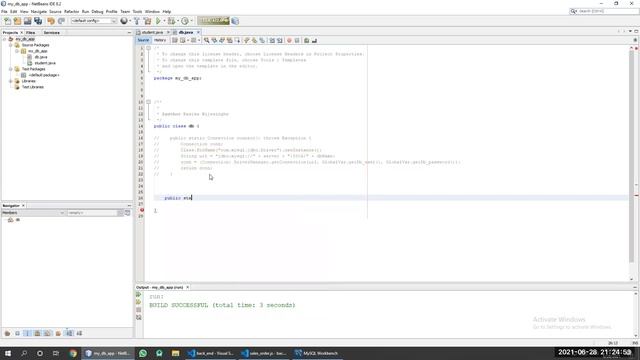Open the Run menu

pyautogui.click(x=85, y=11)
